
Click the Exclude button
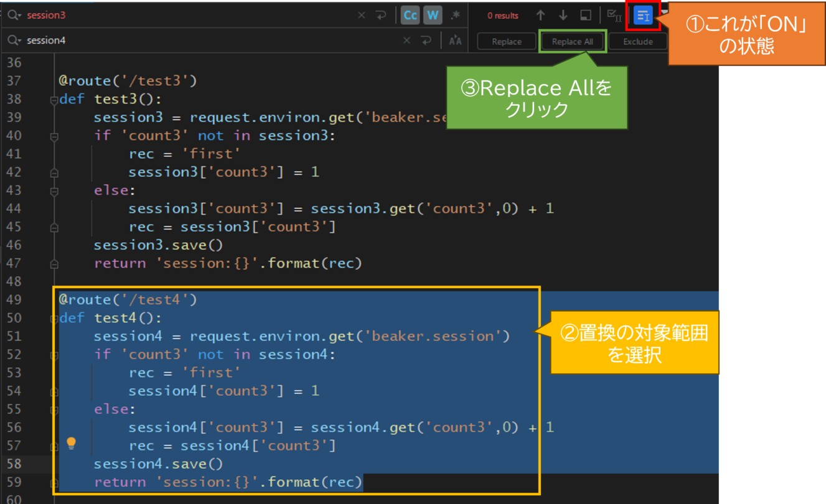point(637,42)
